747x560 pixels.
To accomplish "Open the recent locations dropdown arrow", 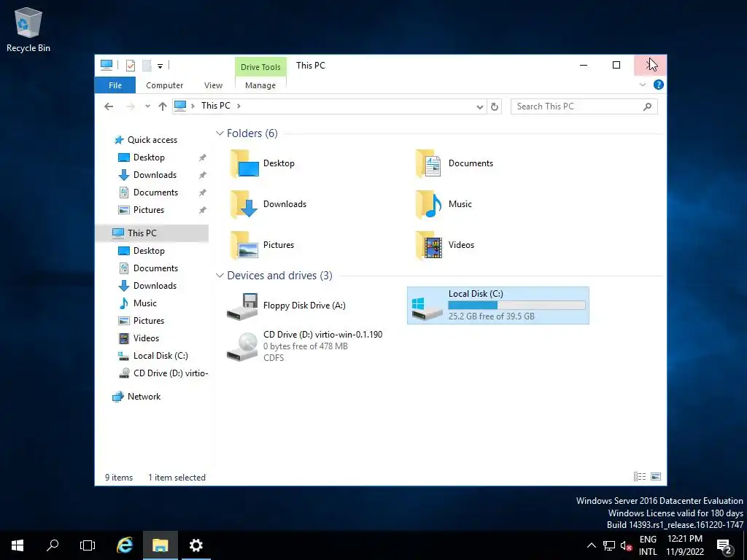I will pos(147,106).
